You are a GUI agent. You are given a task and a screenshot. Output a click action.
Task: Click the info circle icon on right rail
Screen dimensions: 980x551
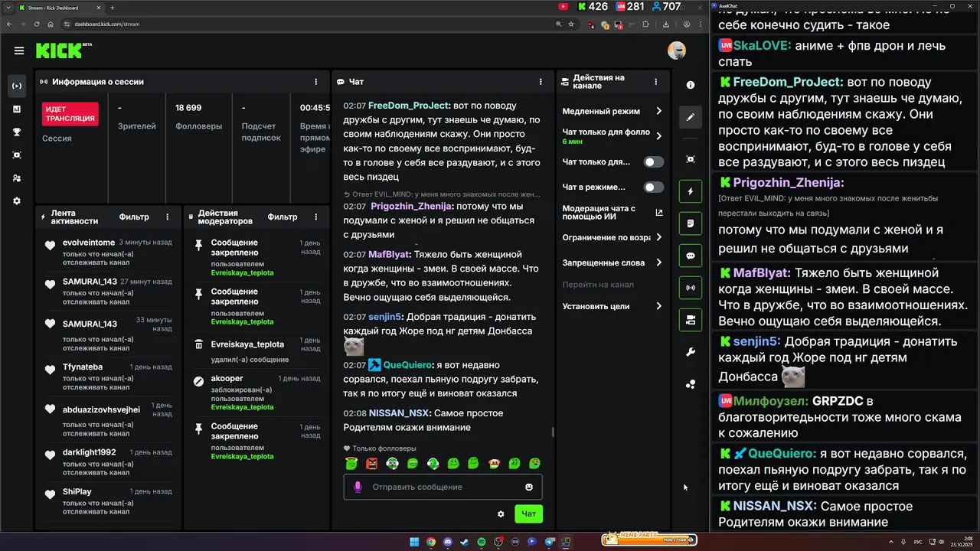[x=691, y=85]
